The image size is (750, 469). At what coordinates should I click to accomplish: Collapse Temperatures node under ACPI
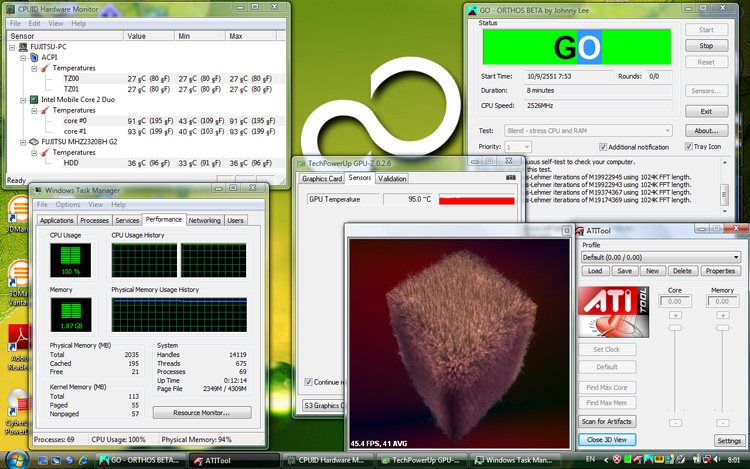click(x=34, y=68)
